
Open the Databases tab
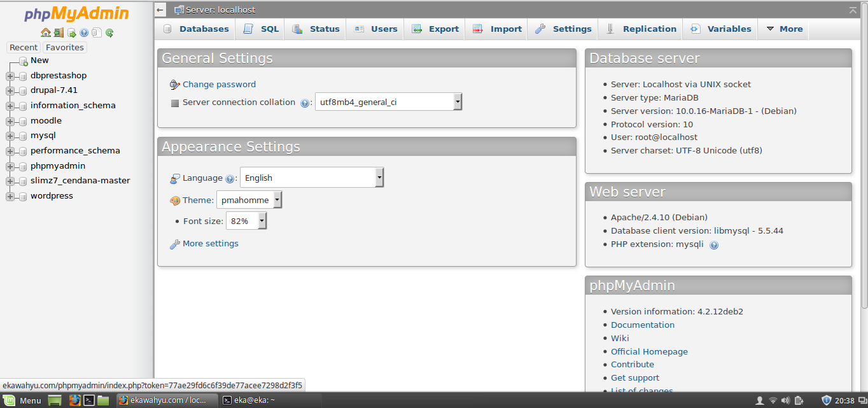pyautogui.click(x=196, y=29)
